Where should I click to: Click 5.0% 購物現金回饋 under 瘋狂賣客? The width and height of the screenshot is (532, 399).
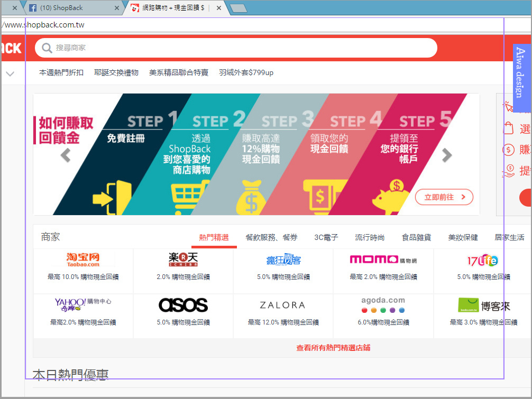click(x=283, y=277)
